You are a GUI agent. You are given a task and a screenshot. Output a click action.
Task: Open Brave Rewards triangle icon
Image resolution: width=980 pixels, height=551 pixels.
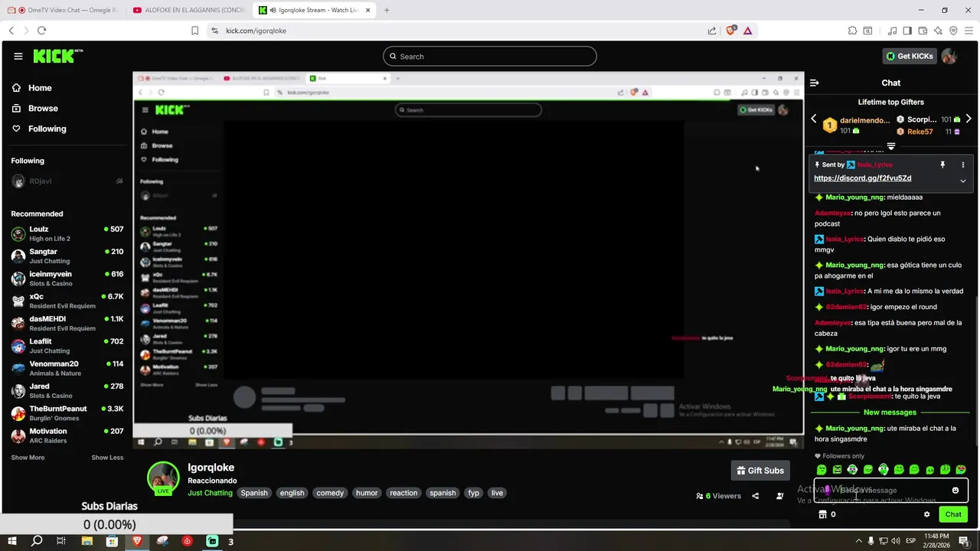747,31
